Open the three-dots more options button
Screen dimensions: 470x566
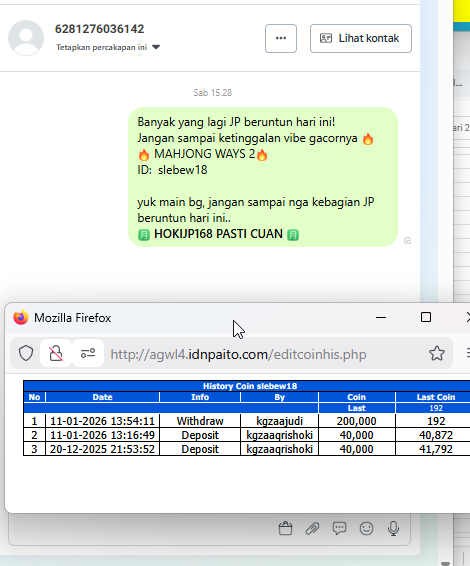point(281,39)
